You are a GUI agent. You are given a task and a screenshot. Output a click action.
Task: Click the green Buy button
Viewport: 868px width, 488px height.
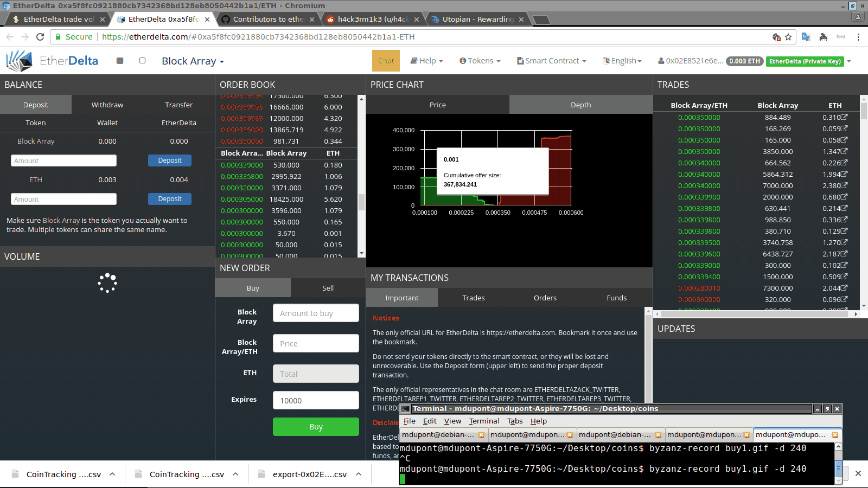[x=316, y=427]
